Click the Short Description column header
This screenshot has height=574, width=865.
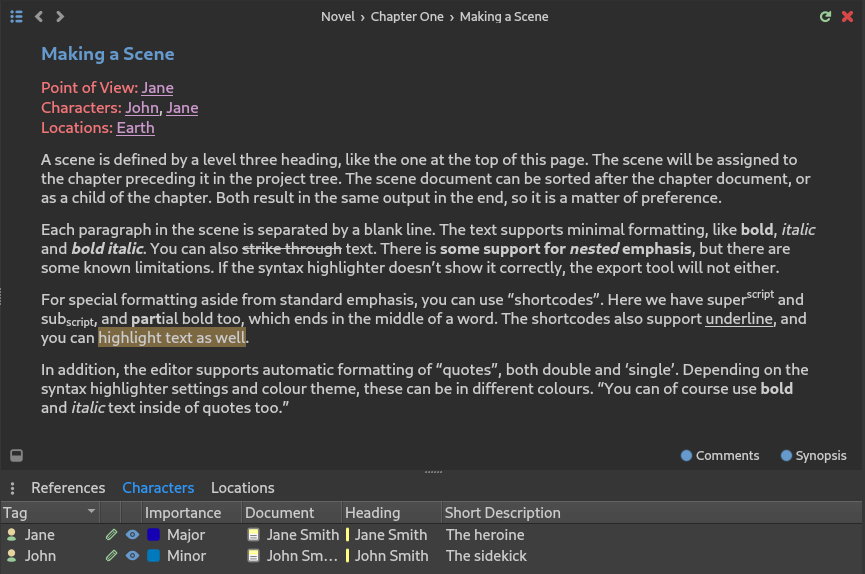(503, 513)
